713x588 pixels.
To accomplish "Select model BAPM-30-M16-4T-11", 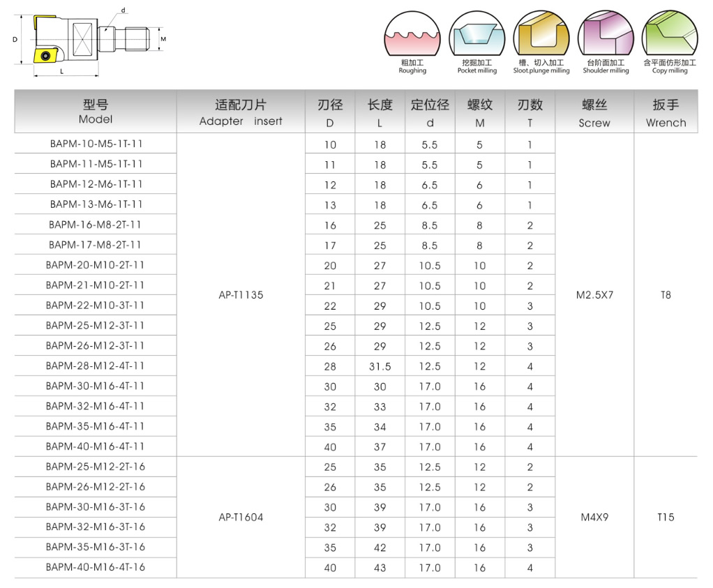I will click(95, 386).
